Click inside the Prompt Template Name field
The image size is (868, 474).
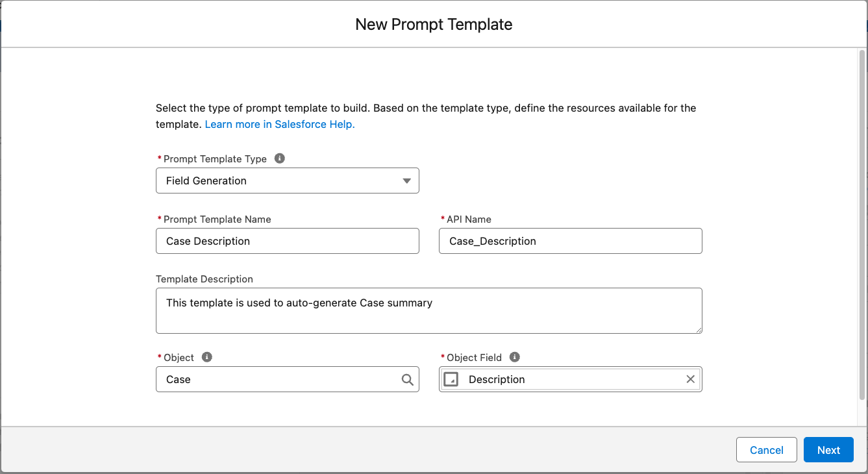click(x=287, y=241)
